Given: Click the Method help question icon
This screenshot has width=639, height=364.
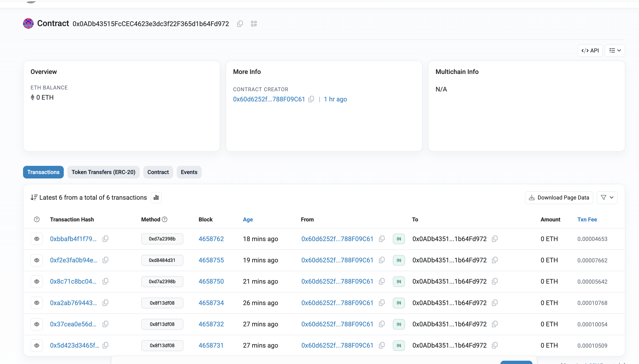Looking at the screenshot, I should (x=165, y=219).
